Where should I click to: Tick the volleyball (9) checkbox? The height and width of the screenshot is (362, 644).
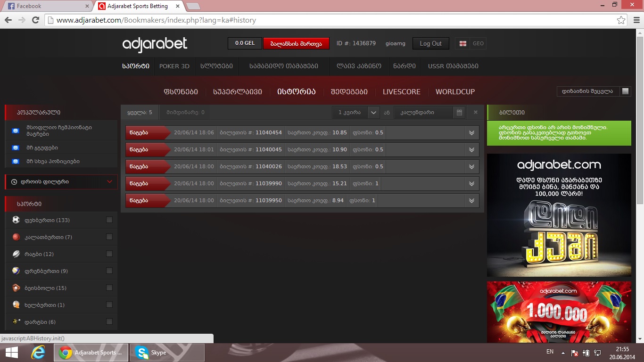pos(109,271)
